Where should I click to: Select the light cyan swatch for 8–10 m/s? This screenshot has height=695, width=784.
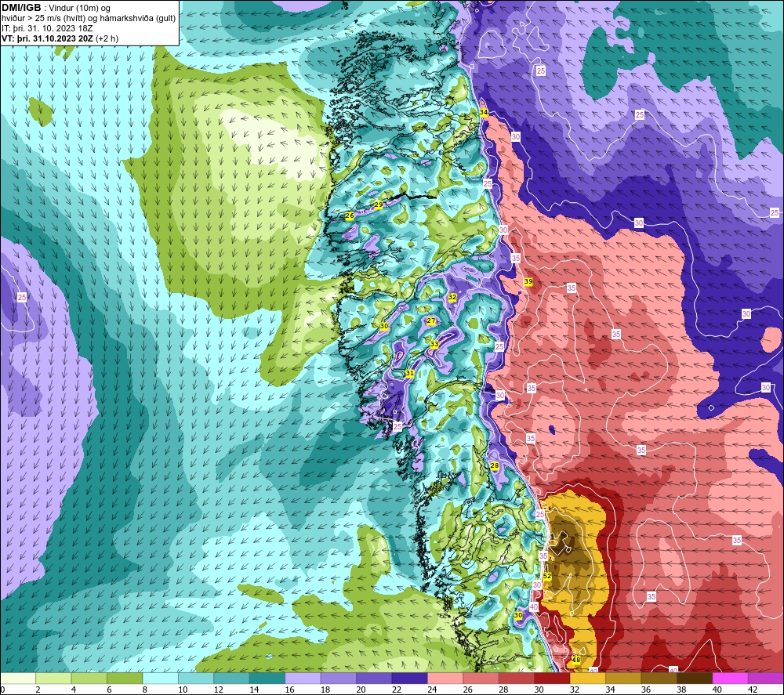(x=161, y=678)
